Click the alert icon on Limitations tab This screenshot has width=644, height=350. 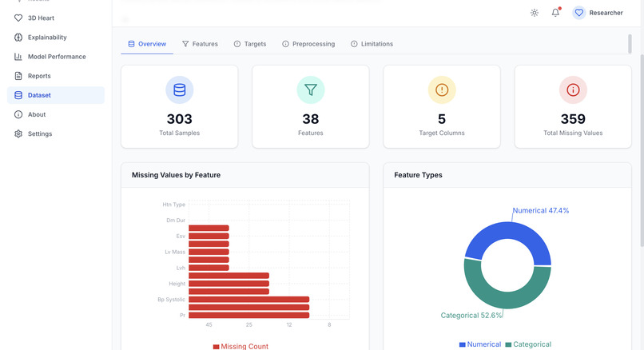(x=354, y=44)
